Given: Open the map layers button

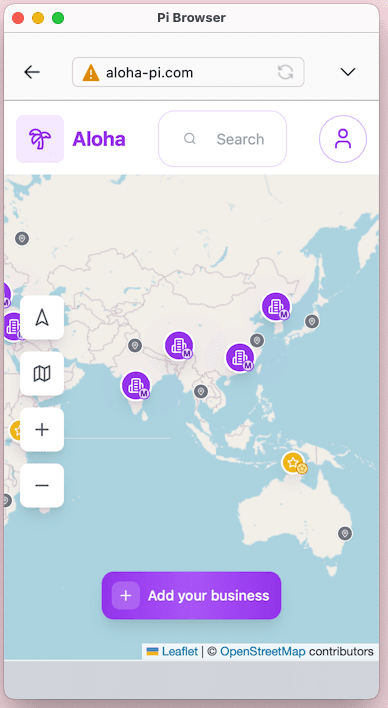Looking at the screenshot, I should (42, 374).
